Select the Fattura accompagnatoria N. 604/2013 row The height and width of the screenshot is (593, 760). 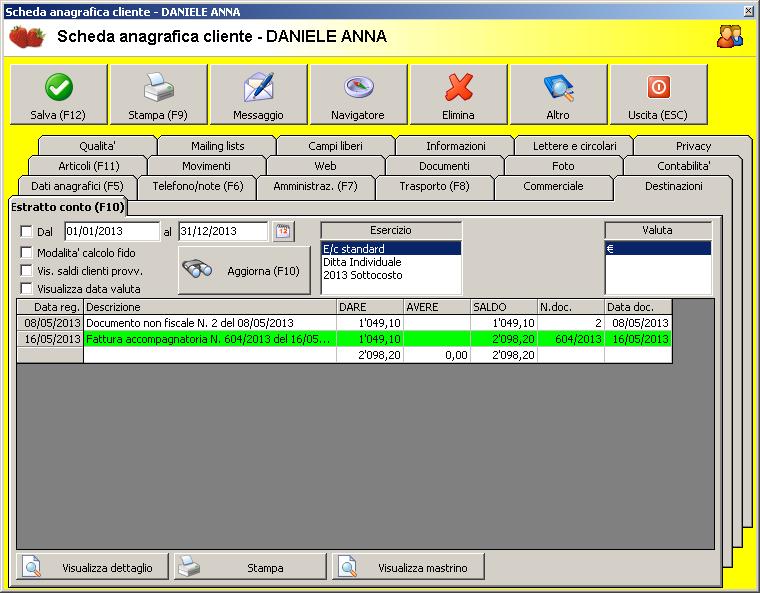344,338
